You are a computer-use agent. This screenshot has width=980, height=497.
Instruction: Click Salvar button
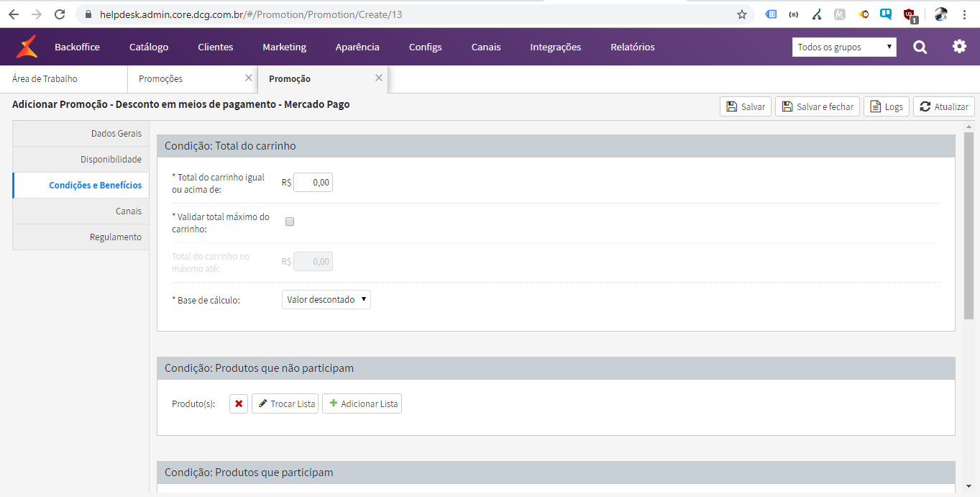(746, 106)
